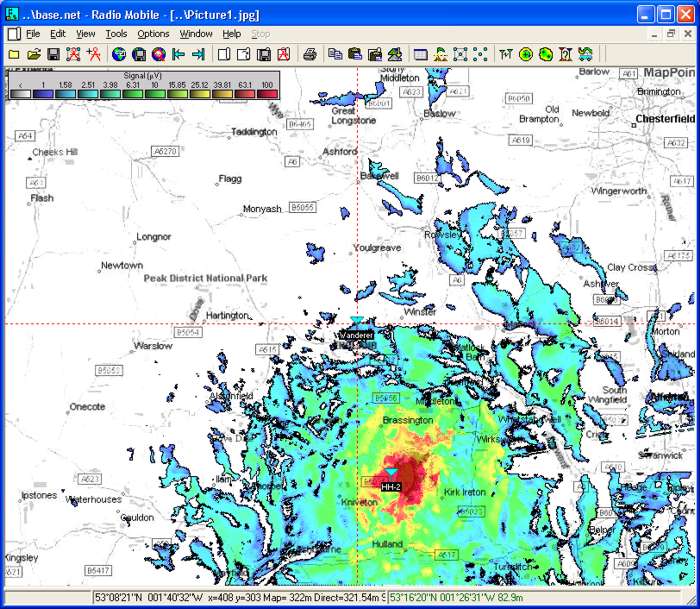This screenshot has width=700, height=609.
Task: Expand the Options menu
Action: (153, 33)
